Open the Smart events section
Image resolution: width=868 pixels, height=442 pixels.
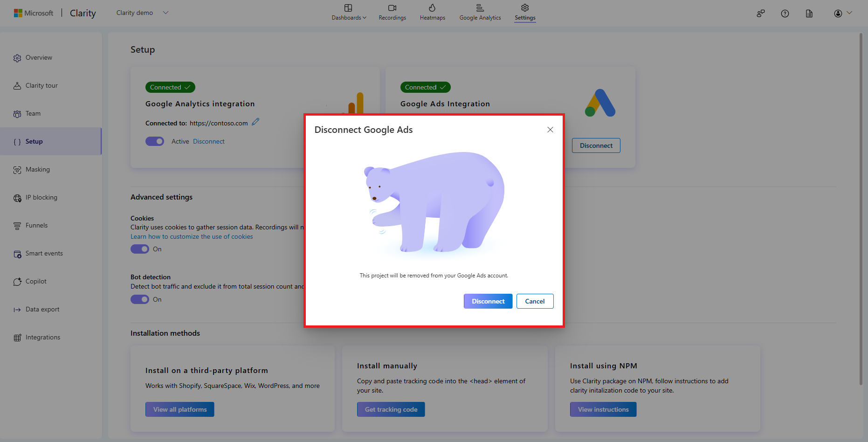[x=44, y=253]
